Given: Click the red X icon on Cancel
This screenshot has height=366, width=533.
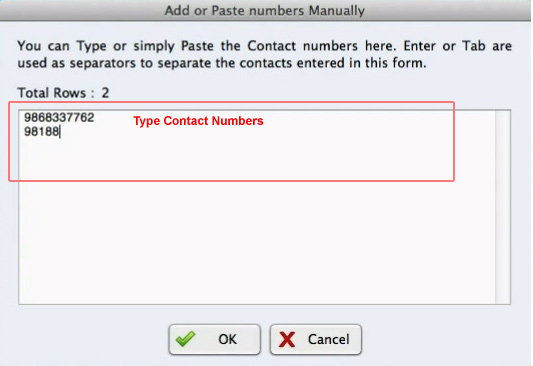Looking at the screenshot, I should tap(287, 339).
